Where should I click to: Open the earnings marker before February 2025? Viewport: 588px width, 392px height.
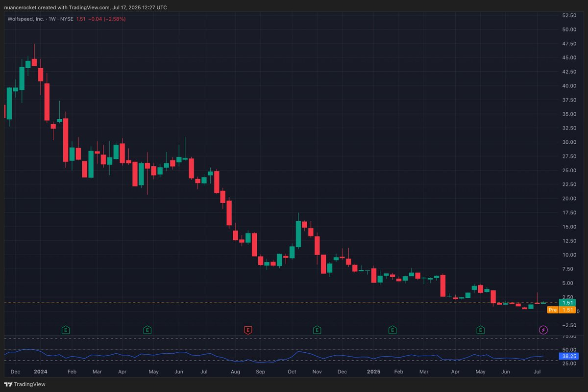pos(392,330)
